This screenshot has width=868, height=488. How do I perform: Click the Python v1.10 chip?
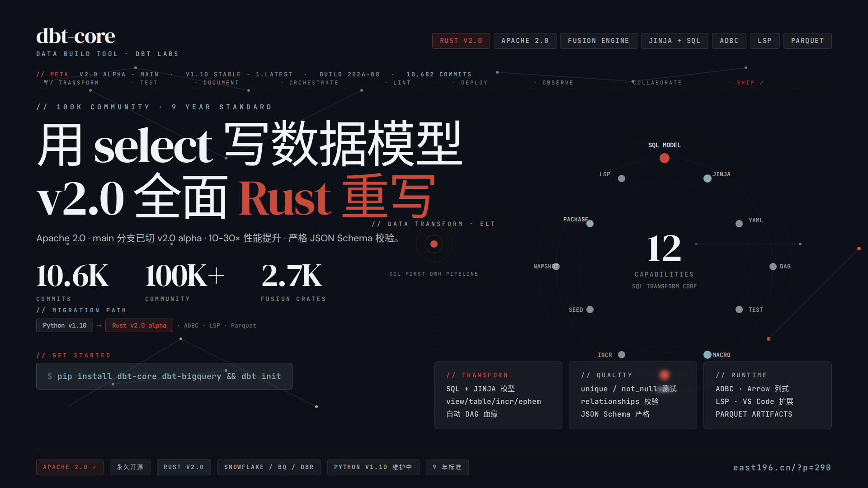[65, 325]
